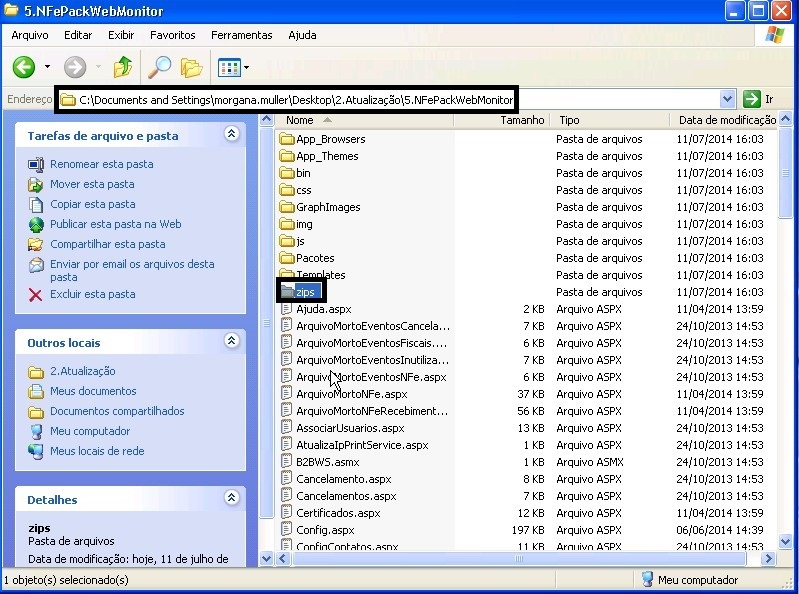Open the Search magnifier tool
This screenshot has width=799, height=594.
click(x=159, y=67)
